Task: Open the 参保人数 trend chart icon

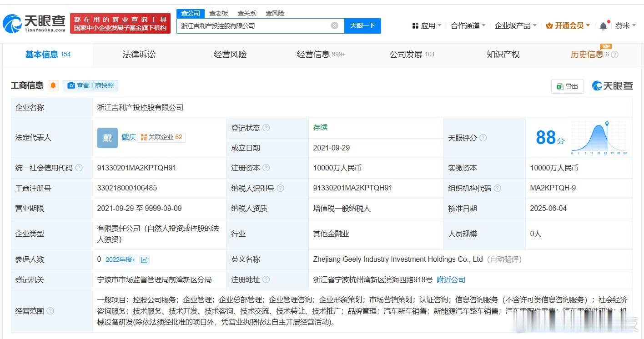Action: pos(144,259)
